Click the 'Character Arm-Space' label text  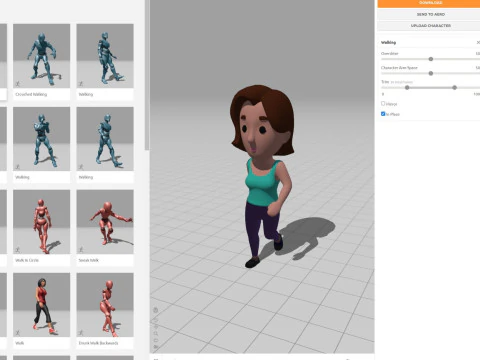point(399,68)
